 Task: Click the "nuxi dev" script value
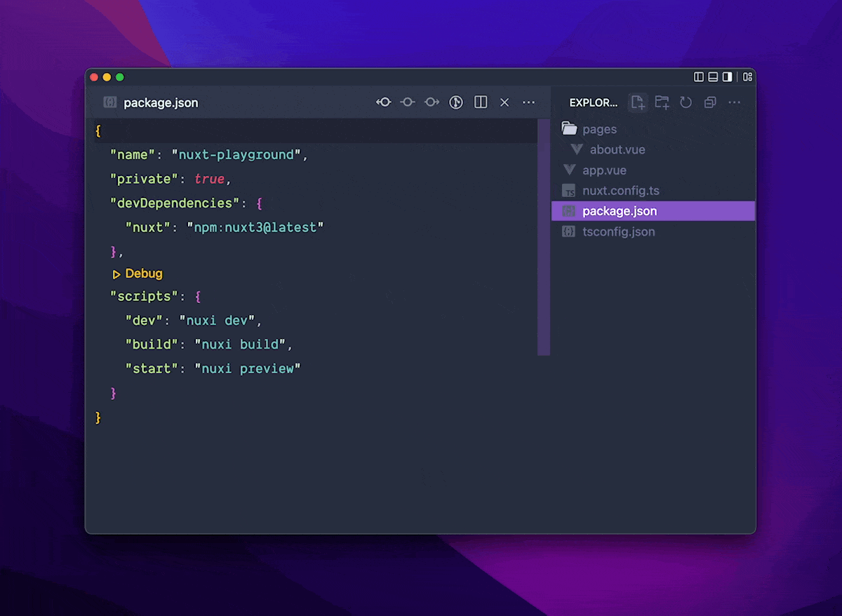[x=217, y=321]
